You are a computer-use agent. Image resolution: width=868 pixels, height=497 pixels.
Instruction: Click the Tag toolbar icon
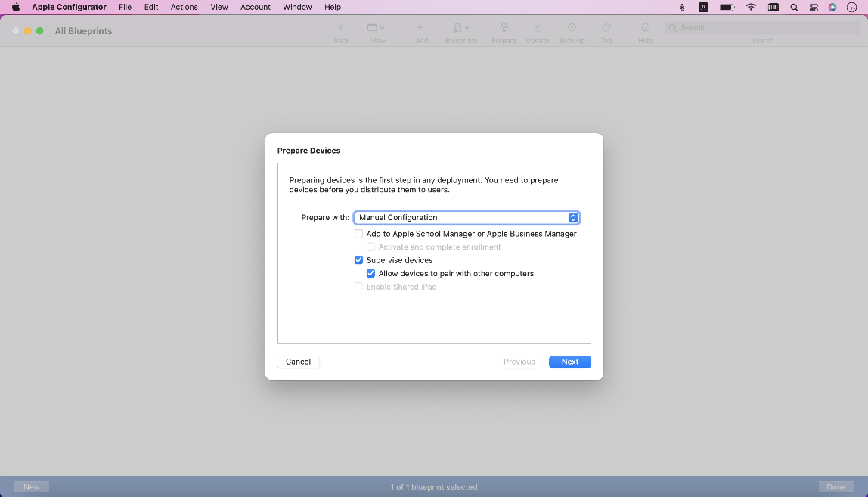click(x=606, y=28)
